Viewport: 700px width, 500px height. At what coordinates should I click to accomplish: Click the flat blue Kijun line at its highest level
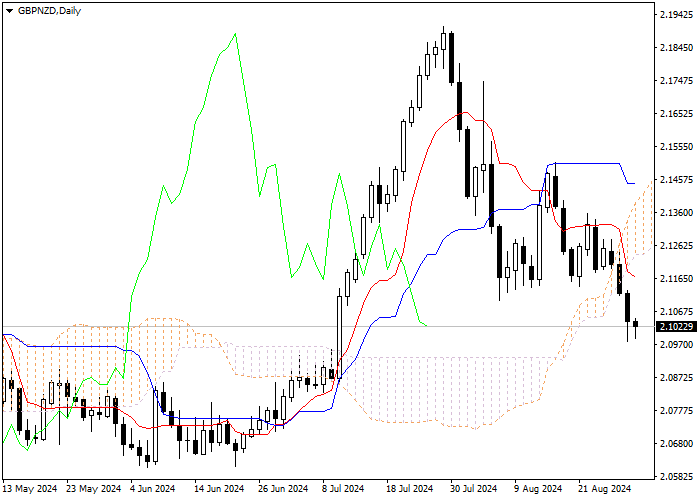[585, 163]
